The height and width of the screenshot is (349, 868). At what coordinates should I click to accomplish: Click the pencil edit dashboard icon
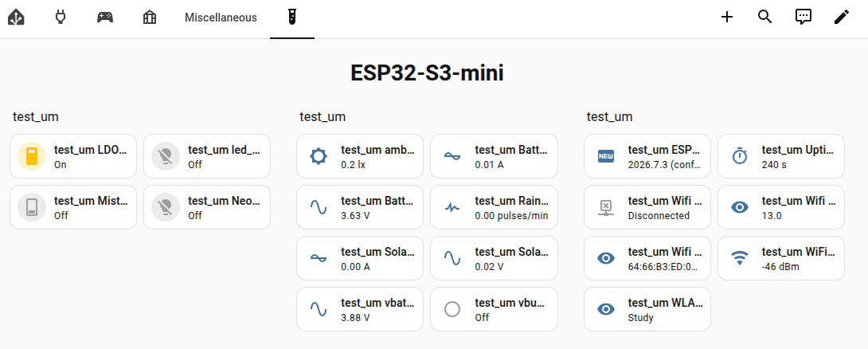coord(842,18)
